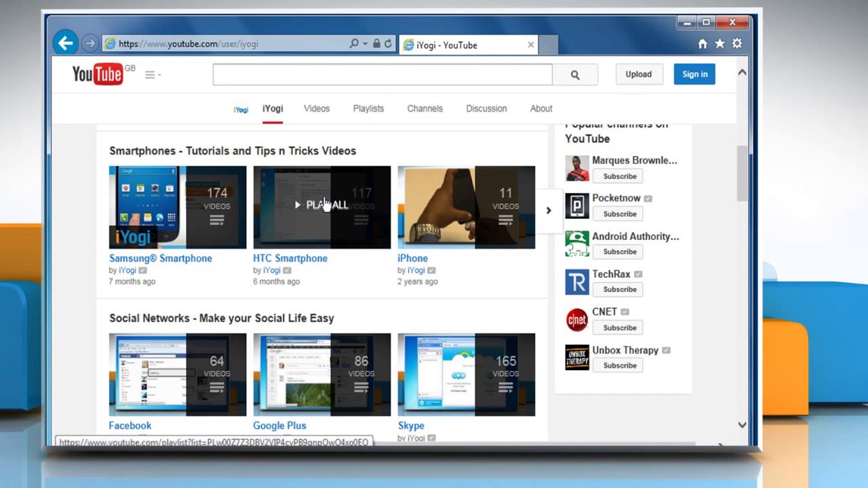Click the browser Back arrow button
The image size is (868, 488).
click(x=65, y=43)
